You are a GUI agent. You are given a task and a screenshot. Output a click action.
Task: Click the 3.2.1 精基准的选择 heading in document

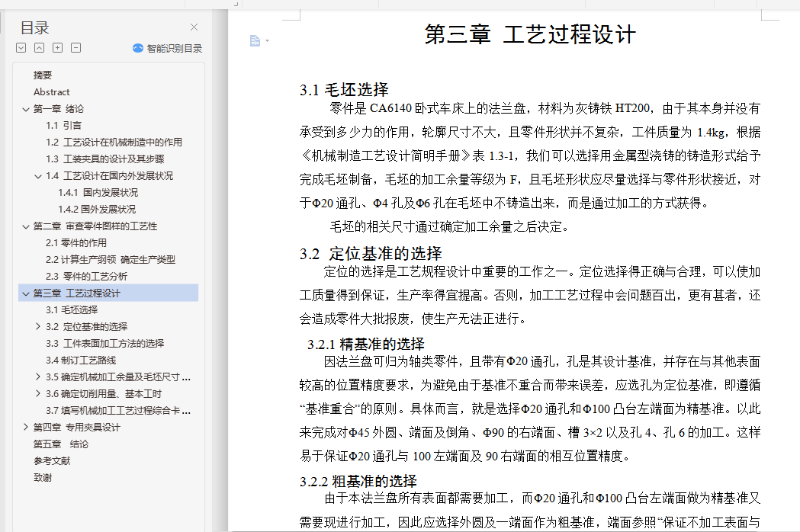(x=366, y=345)
